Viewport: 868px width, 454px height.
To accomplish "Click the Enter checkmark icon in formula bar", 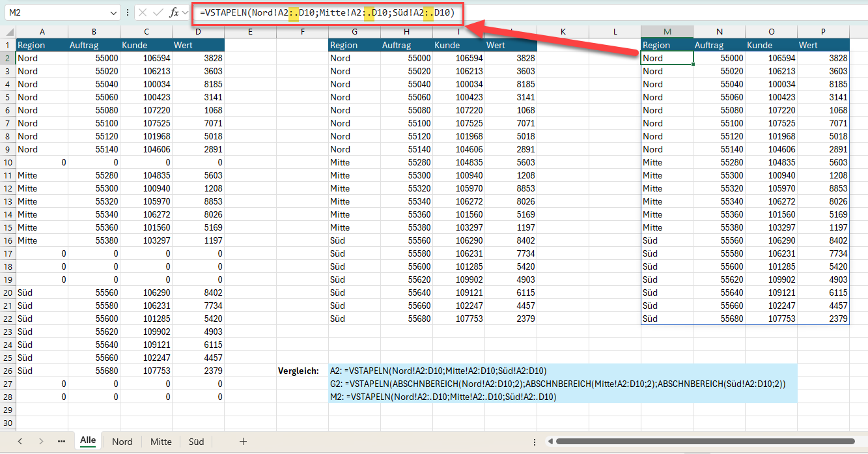I will (x=158, y=12).
